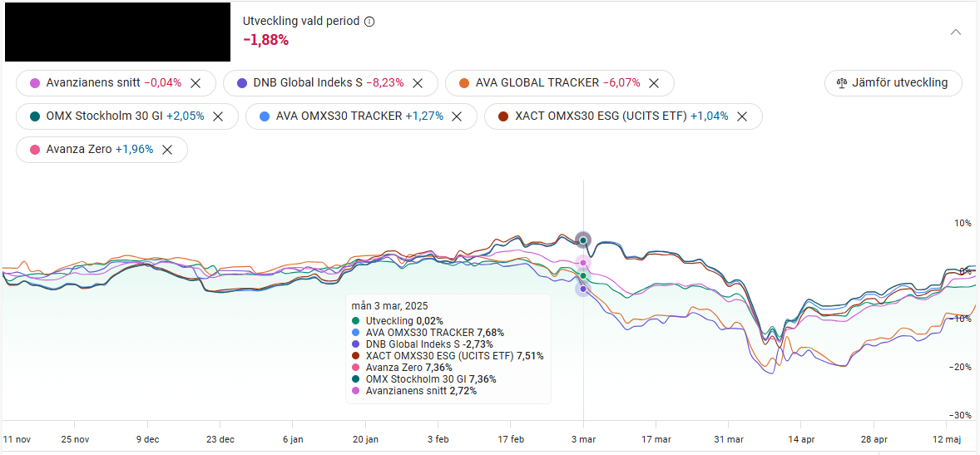The image size is (980, 455).
Task: Remove DNB Global Indeks S chip
Action: click(x=418, y=83)
